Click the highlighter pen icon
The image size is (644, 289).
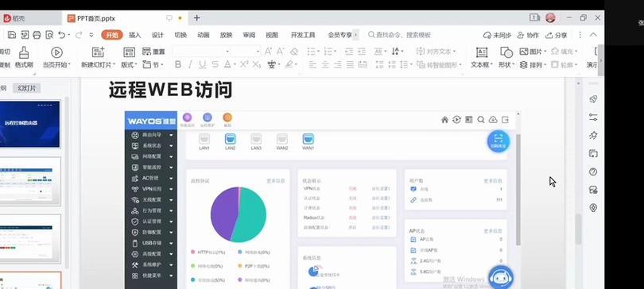coord(289,64)
